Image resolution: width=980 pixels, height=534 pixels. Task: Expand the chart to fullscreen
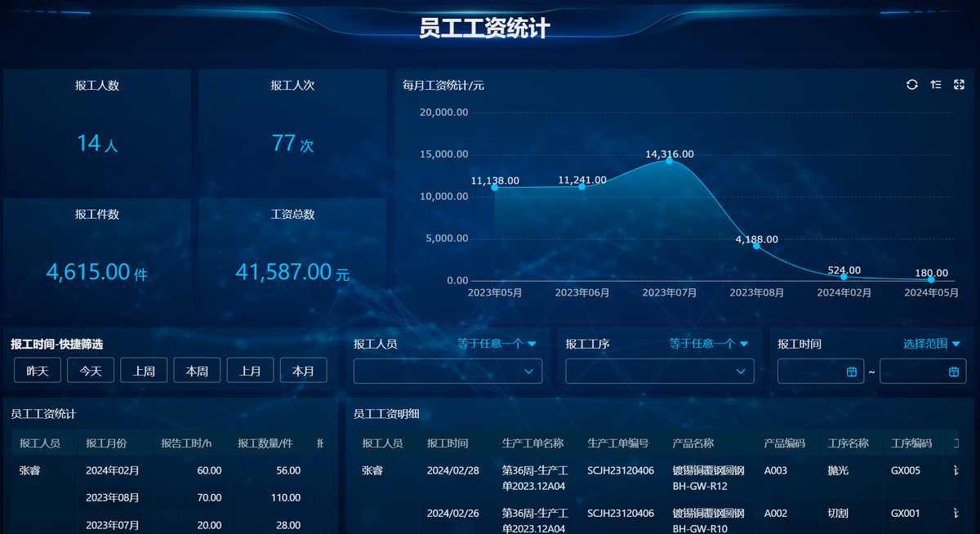(960, 85)
